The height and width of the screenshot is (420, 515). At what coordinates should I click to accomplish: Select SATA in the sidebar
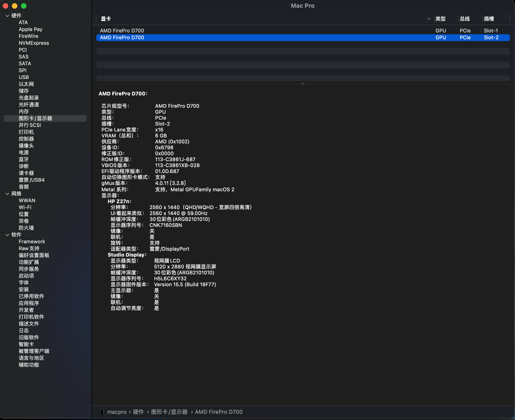(25, 64)
